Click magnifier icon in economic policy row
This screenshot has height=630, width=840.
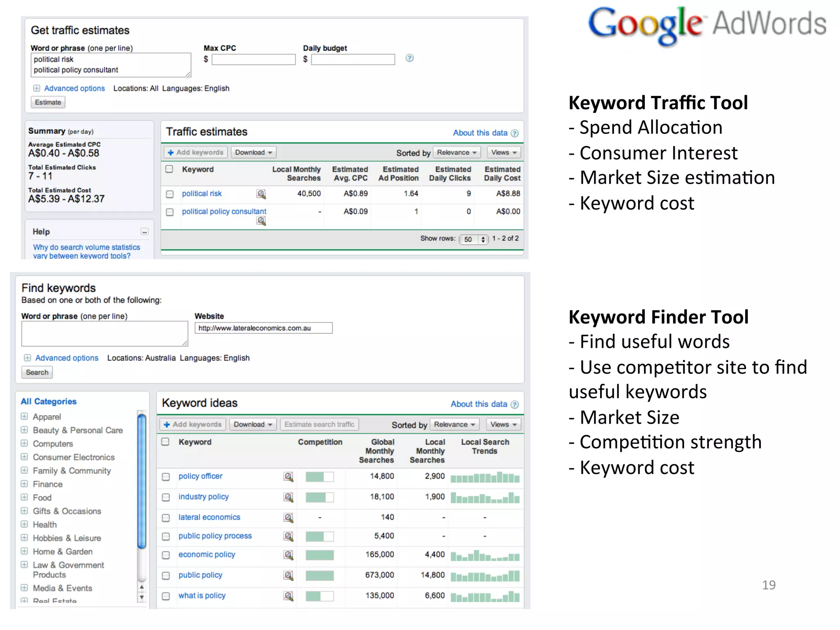tap(288, 555)
